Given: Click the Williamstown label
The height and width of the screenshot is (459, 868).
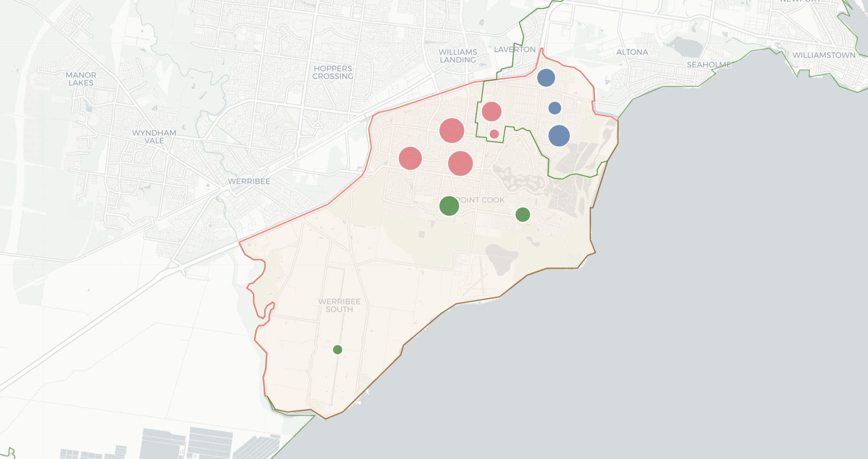Looking at the screenshot, I should coord(823,55).
